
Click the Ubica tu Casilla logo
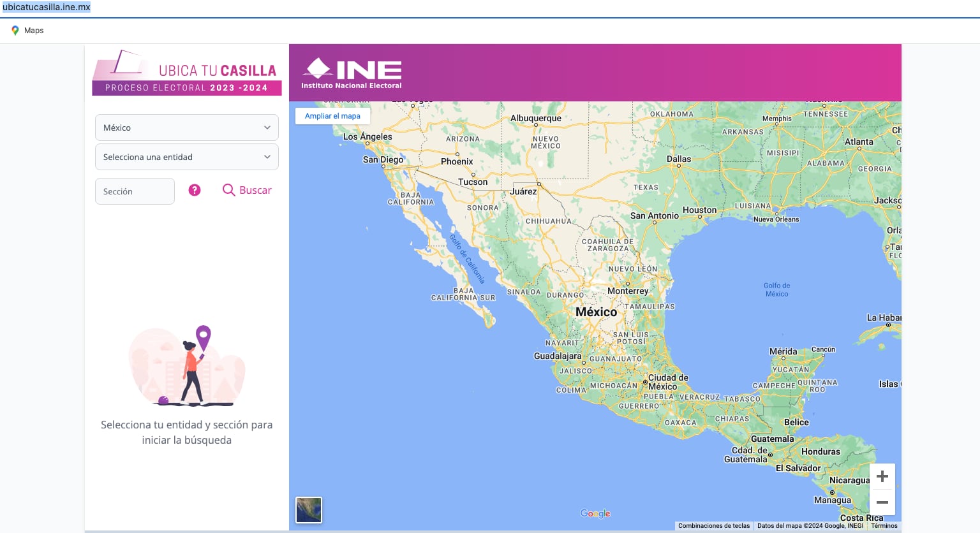187,73
